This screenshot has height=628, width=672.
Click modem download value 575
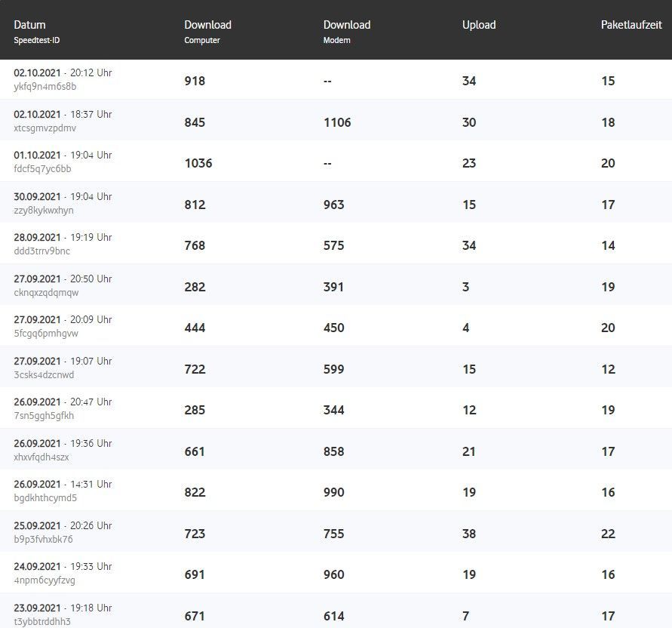[334, 246]
